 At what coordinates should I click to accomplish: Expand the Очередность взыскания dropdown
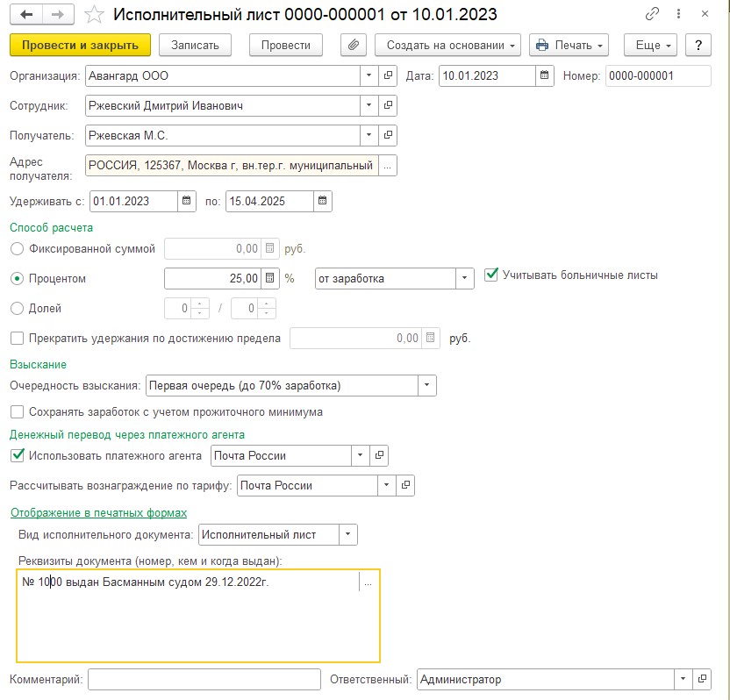[x=427, y=385]
